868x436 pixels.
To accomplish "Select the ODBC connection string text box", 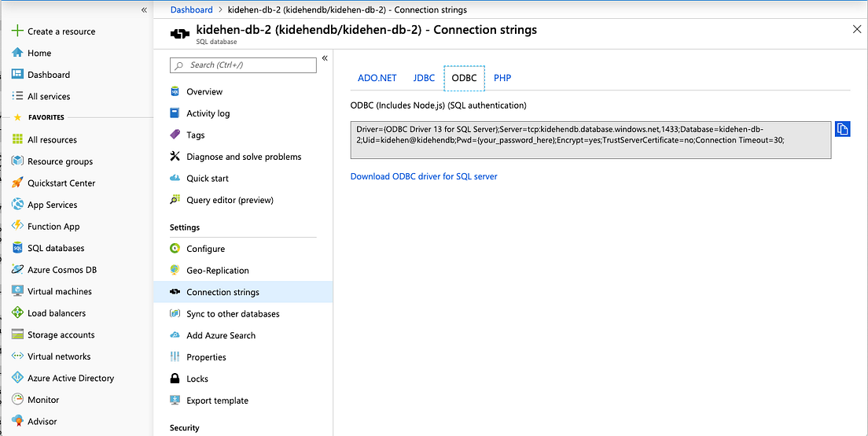I will coord(590,140).
